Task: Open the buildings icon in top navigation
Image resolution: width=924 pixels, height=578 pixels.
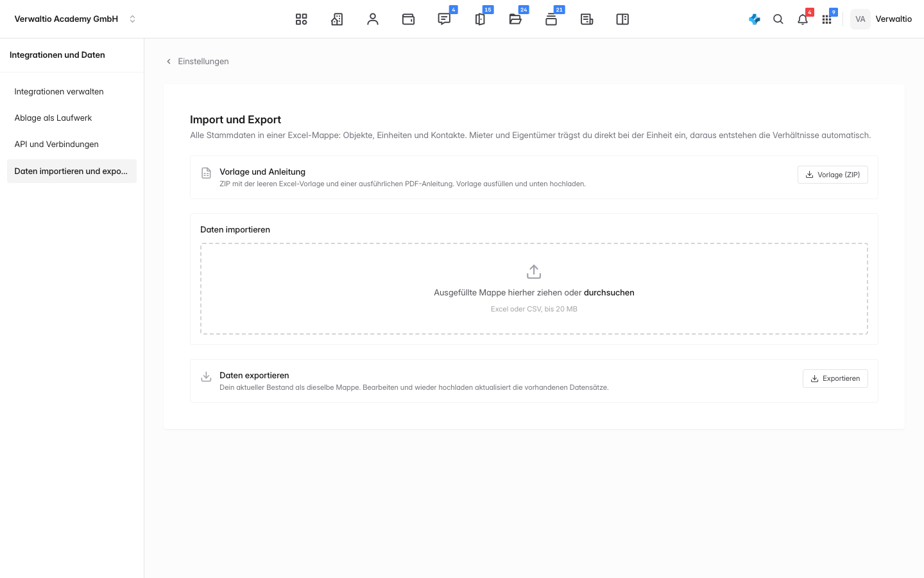Action: pos(337,19)
